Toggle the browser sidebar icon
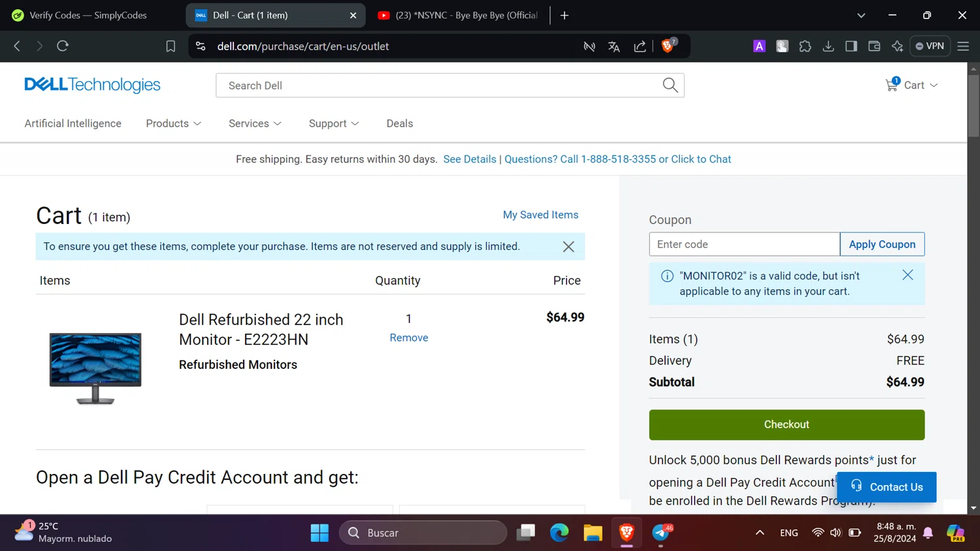 click(x=851, y=46)
